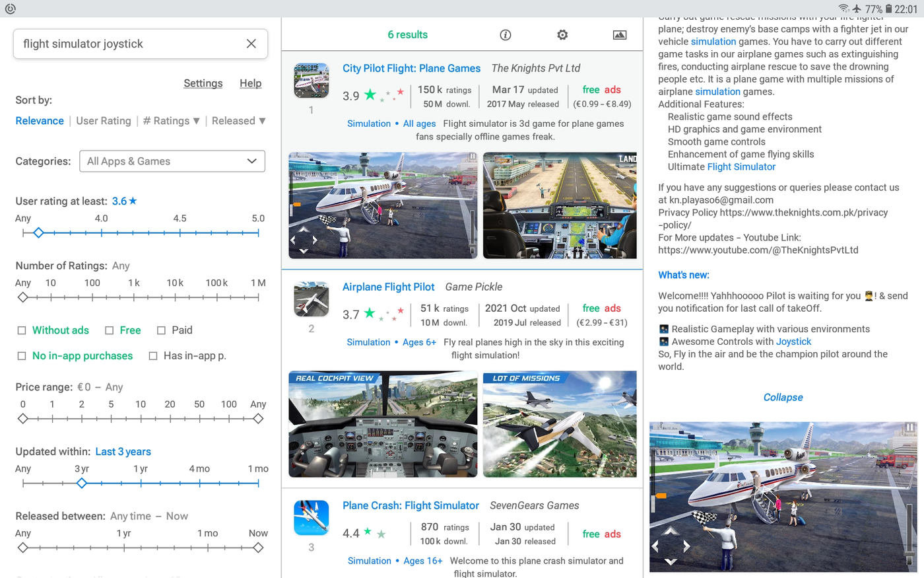Open Airplane Flight Pilot title link
The height and width of the screenshot is (578, 924).
click(388, 287)
